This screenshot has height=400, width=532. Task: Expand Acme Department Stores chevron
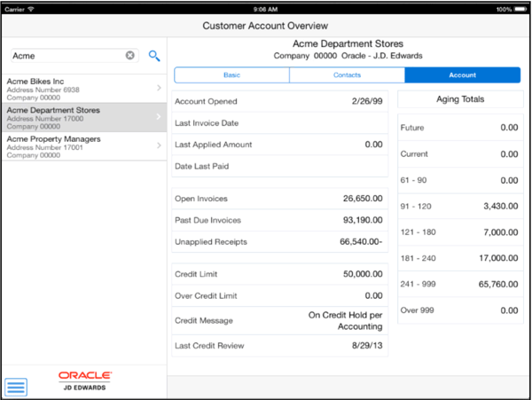[159, 117]
